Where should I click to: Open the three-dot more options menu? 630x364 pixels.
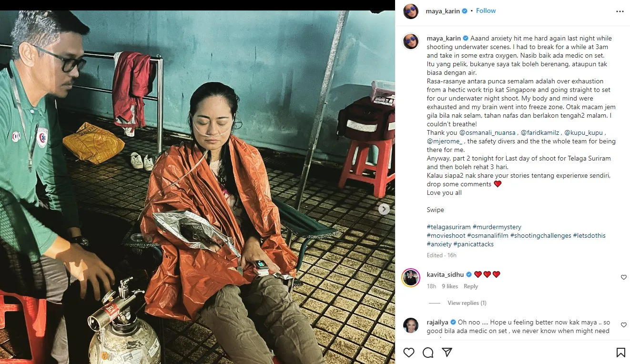(x=620, y=11)
